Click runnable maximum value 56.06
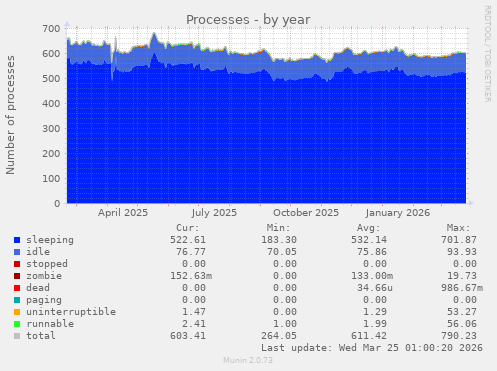This screenshot has width=497, height=371. pos(462,324)
